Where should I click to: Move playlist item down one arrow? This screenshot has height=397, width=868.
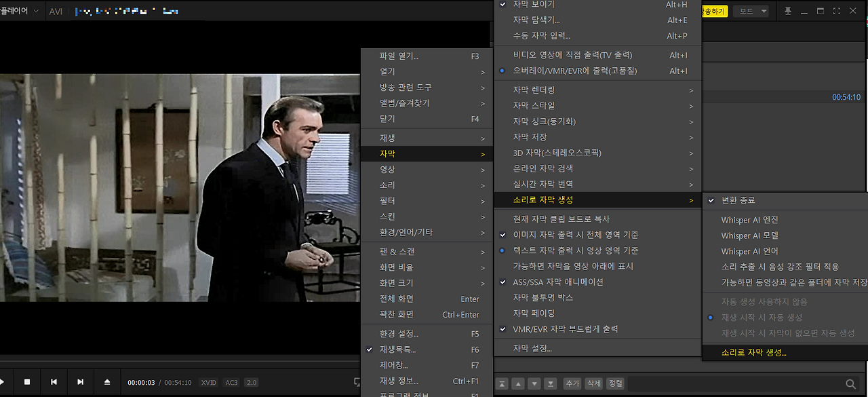[534, 383]
